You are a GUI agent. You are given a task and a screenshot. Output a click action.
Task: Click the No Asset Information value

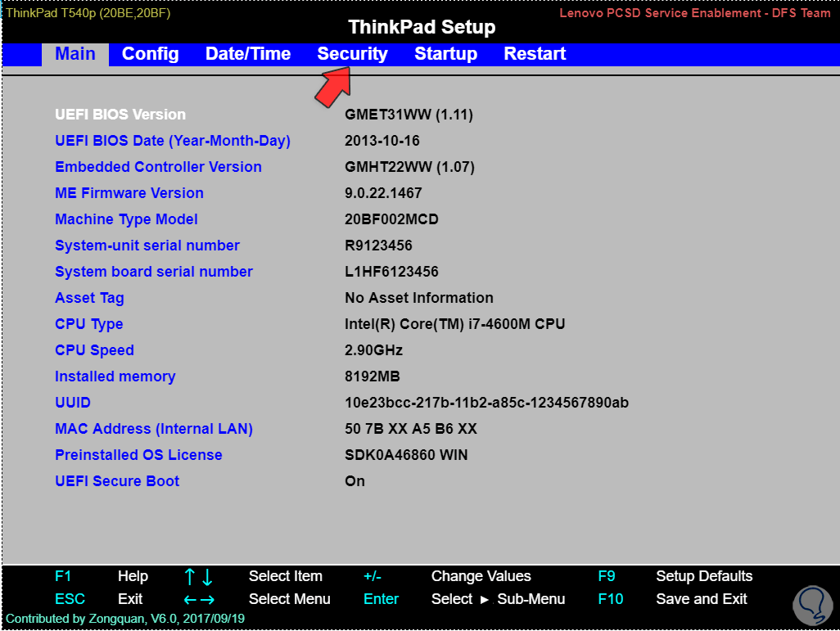[419, 299]
